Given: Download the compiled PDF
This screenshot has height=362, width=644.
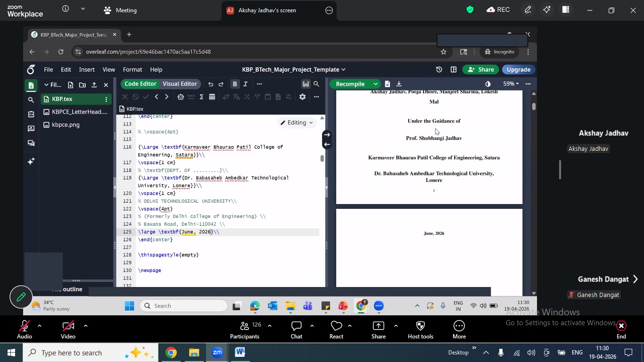Looking at the screenshot, I should [x=399, y=84].
